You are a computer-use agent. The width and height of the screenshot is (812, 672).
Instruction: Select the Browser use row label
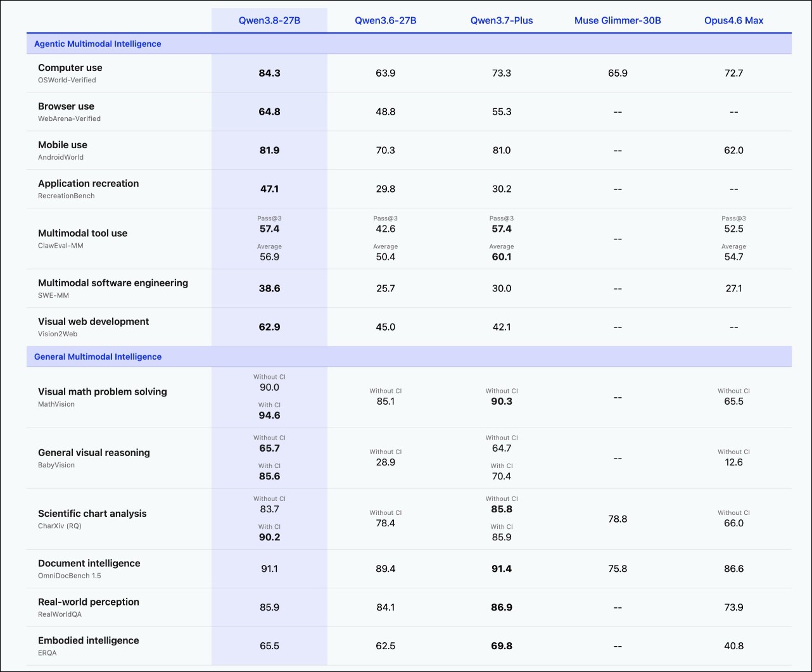66,106
